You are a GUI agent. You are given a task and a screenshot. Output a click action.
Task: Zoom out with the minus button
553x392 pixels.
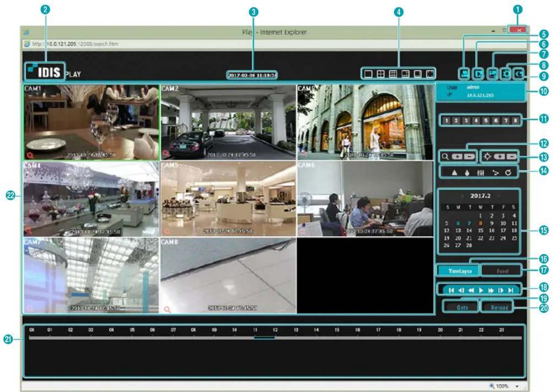469,157
